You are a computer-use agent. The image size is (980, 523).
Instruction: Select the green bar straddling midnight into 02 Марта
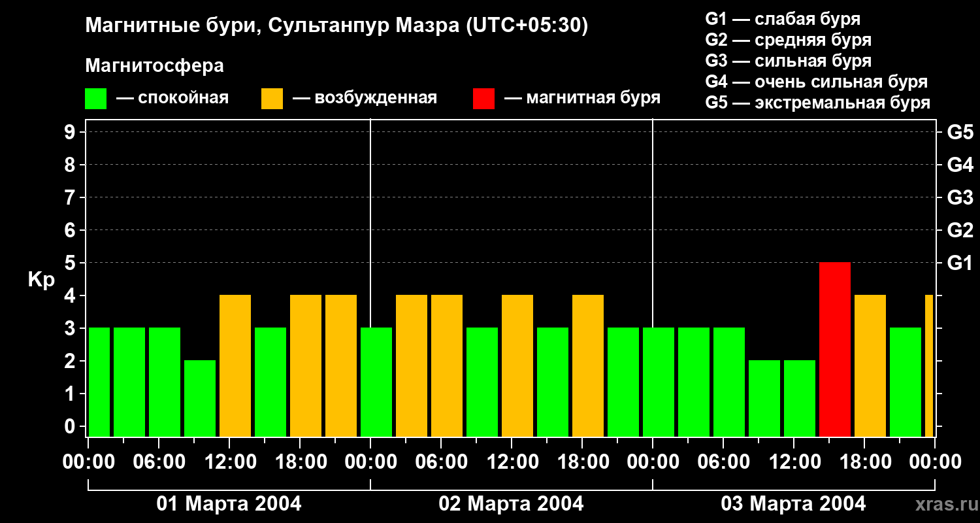coord(376,382)
